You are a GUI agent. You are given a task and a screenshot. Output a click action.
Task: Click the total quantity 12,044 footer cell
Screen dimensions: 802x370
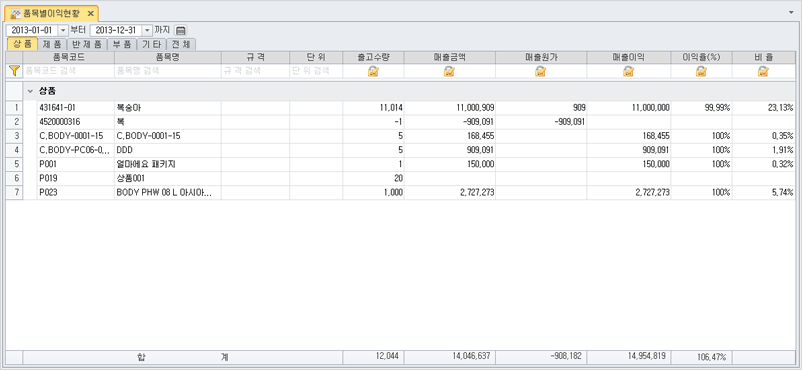point(373,357)
